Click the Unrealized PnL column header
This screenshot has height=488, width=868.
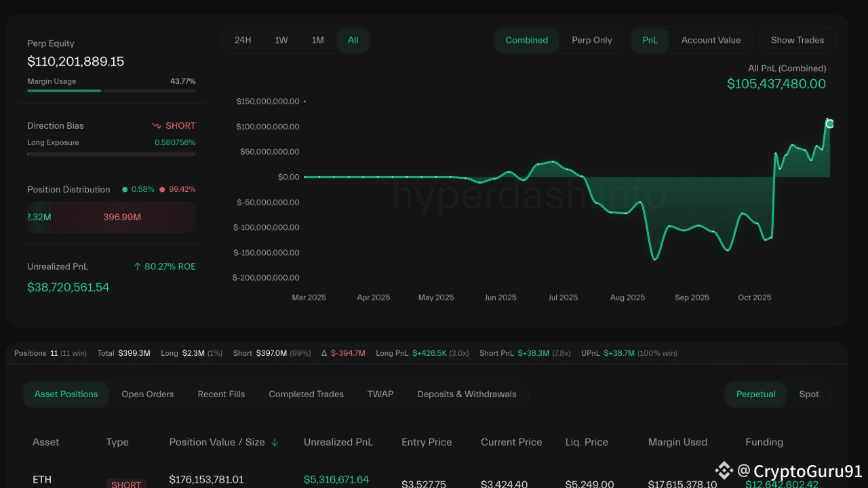(x=338, y=442)
